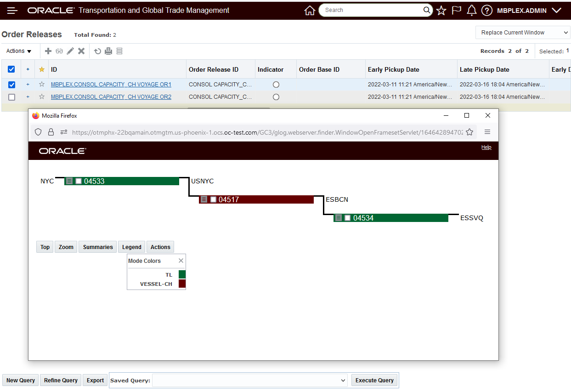Open the Actions dropdown menu
Image resolution: width=571 pixels, height=392 pixels.
point(19,51)
